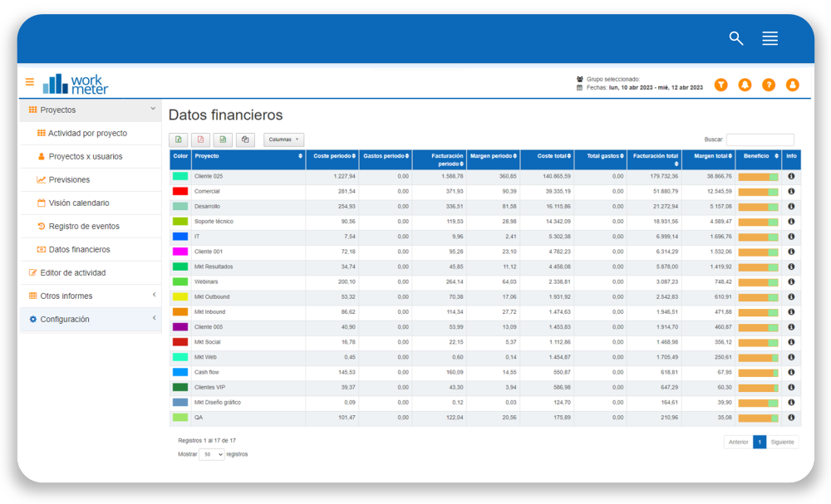Open the notifications bell
The height and width of the screenshot is (504, 831).
point(745,85)
